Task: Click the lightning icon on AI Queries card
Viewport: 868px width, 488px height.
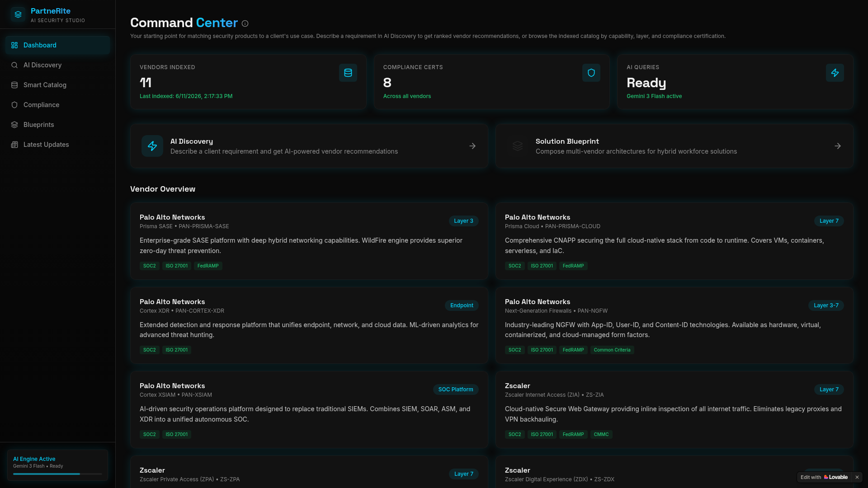Action: [x=835, y=73]
